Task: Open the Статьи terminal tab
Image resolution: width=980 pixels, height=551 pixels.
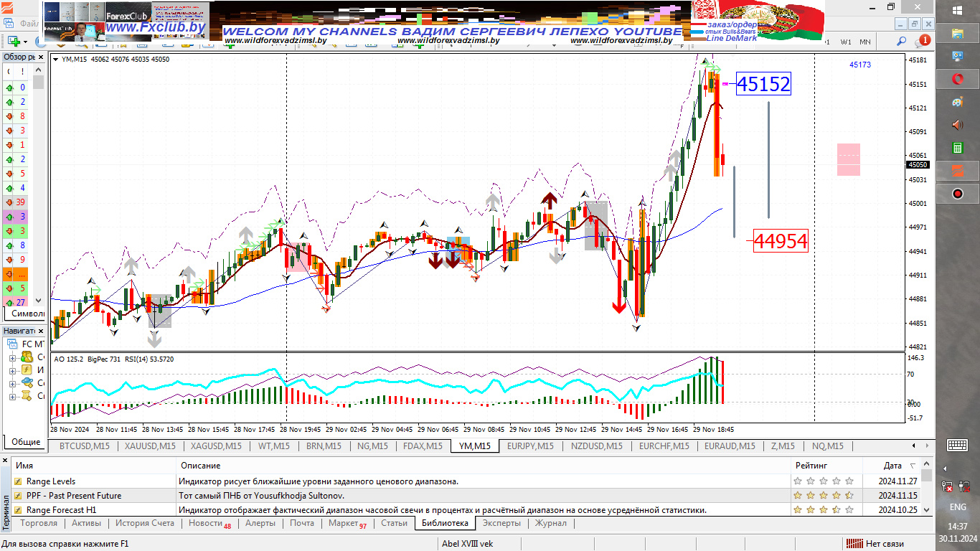Action: [x=395, y=523]
